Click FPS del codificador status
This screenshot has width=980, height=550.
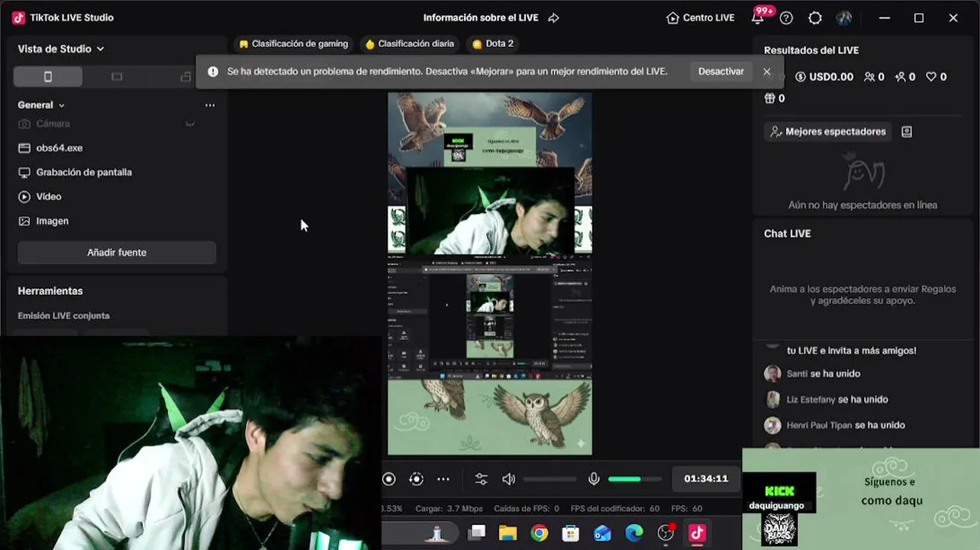[615, 509]
